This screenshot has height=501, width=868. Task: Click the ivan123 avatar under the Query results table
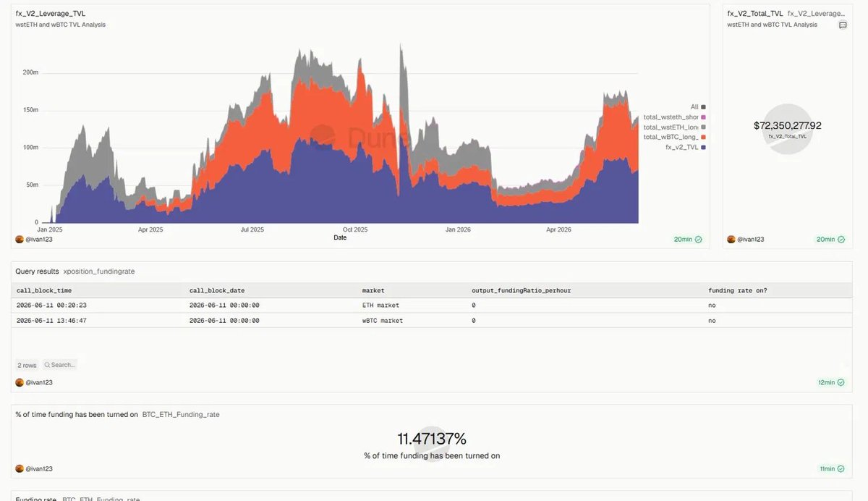click(x=20, y=382)
